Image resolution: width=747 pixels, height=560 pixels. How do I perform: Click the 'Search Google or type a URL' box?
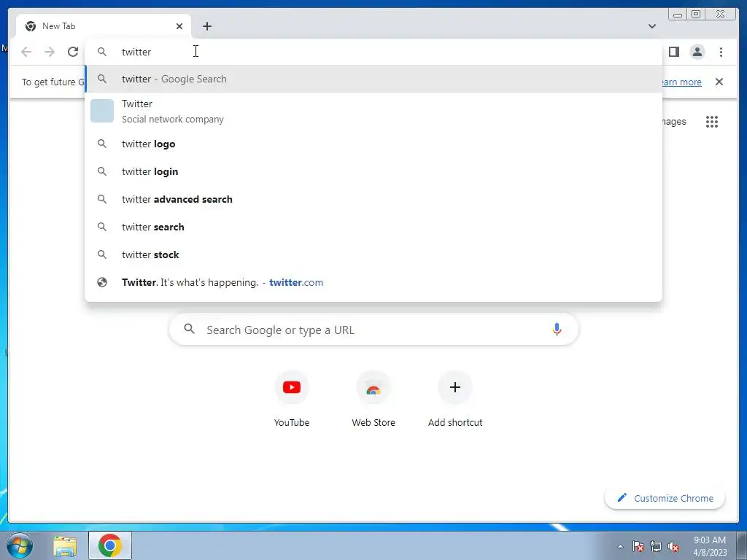373,330
